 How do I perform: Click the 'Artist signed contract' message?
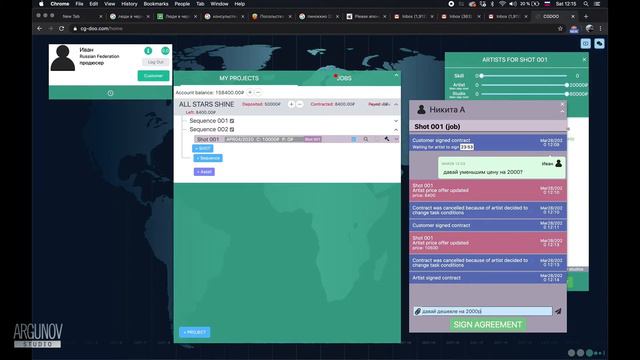coord(488,278)
